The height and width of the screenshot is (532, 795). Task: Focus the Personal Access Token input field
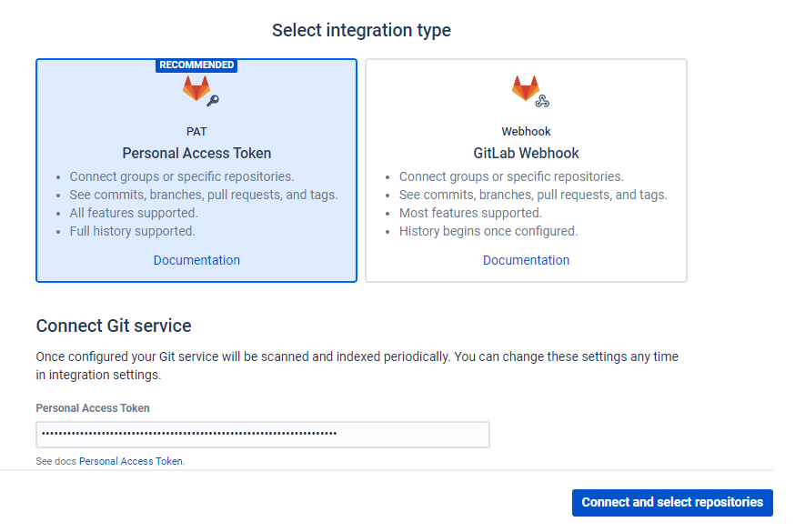click(x=262, y=435)
